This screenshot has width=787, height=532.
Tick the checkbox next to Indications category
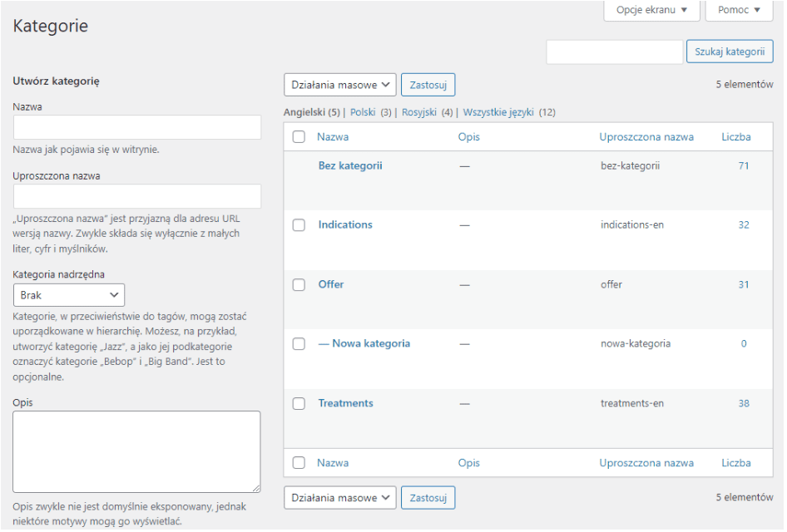coord(299,225)
